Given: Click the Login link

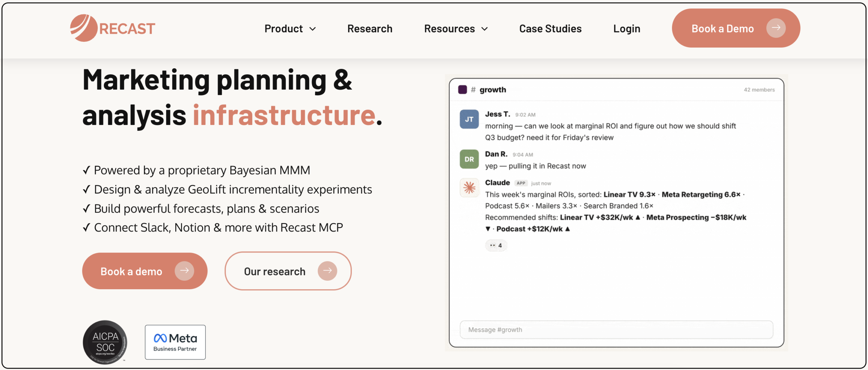Looking at the screenshot, I should pos(627,29).
